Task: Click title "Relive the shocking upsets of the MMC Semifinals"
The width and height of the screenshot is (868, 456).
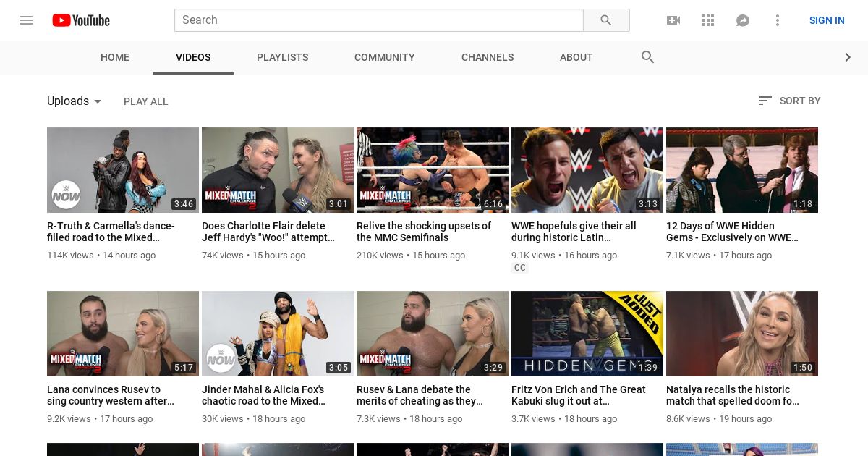Action: click(x=424, y=232)
